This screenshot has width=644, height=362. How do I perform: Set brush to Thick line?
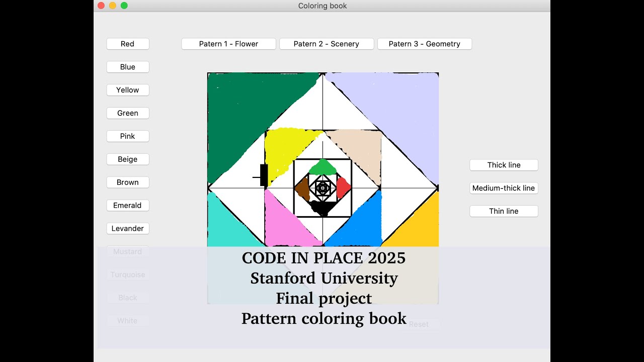(x=504, y=165)
